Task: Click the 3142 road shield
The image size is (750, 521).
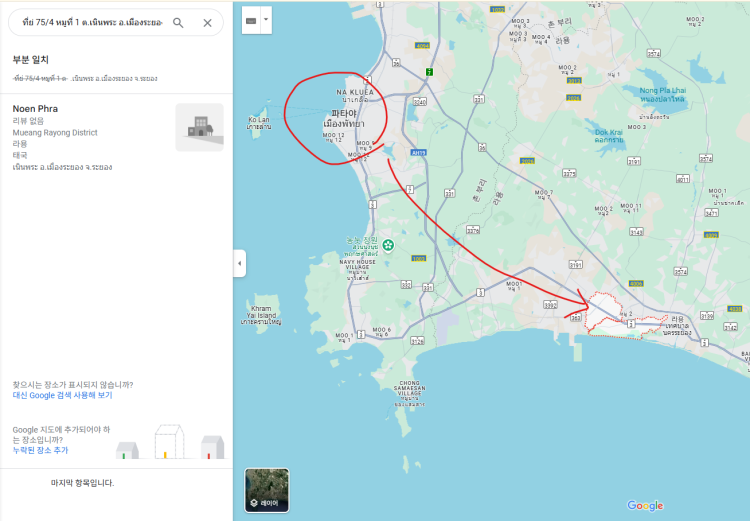Action: click(730, 327)
